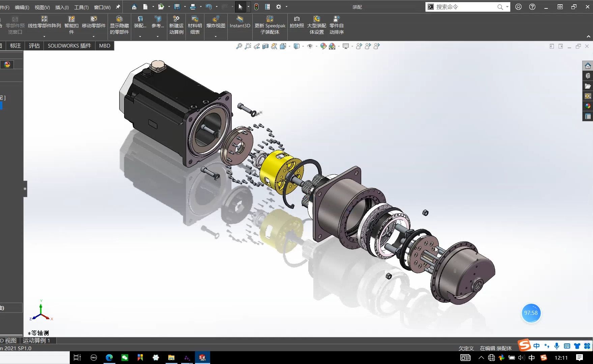Screen dimensions: 593x364
Task: Create 新建运动算例 new motion study
Action: click(176, 25)
